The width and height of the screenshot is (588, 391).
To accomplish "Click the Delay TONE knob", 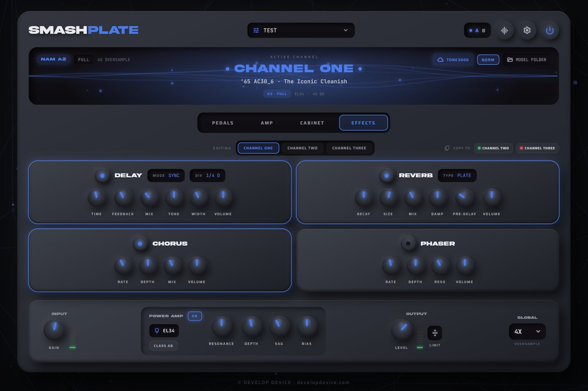I will pos(174,198).
